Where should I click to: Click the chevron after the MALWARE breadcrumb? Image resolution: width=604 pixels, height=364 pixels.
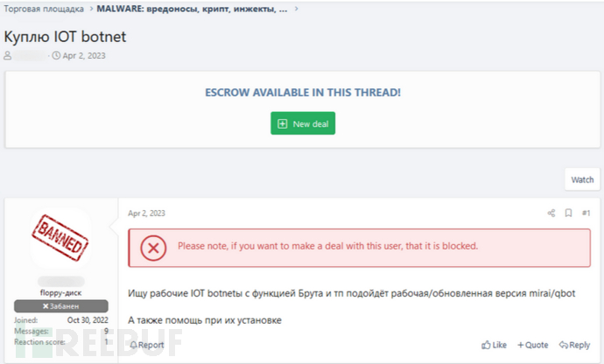(x=297, y=9)
